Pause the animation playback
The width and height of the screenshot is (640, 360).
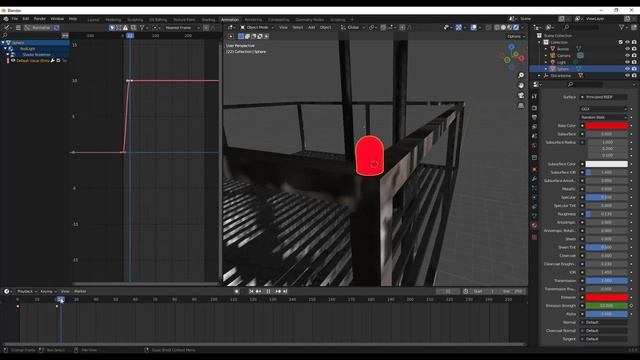click(268, 291)
